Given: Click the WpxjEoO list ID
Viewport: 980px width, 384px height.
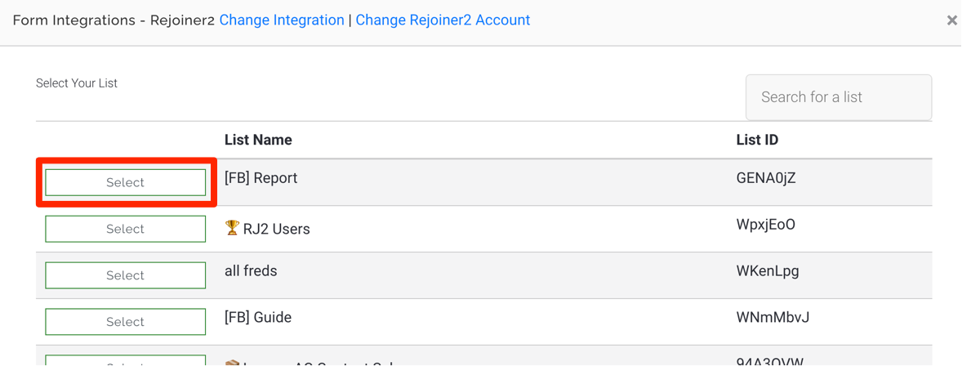Looking at the screenshot, I should tap(766, 225).
